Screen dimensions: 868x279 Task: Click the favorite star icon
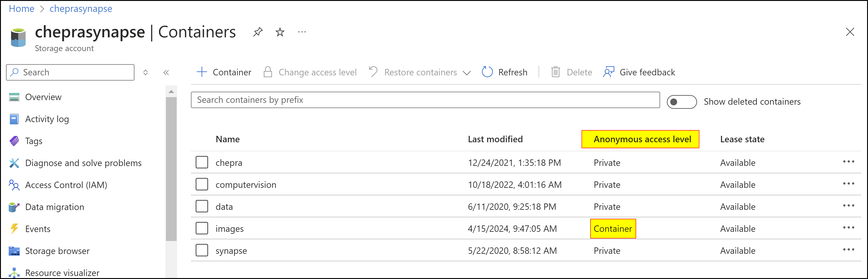280,32
